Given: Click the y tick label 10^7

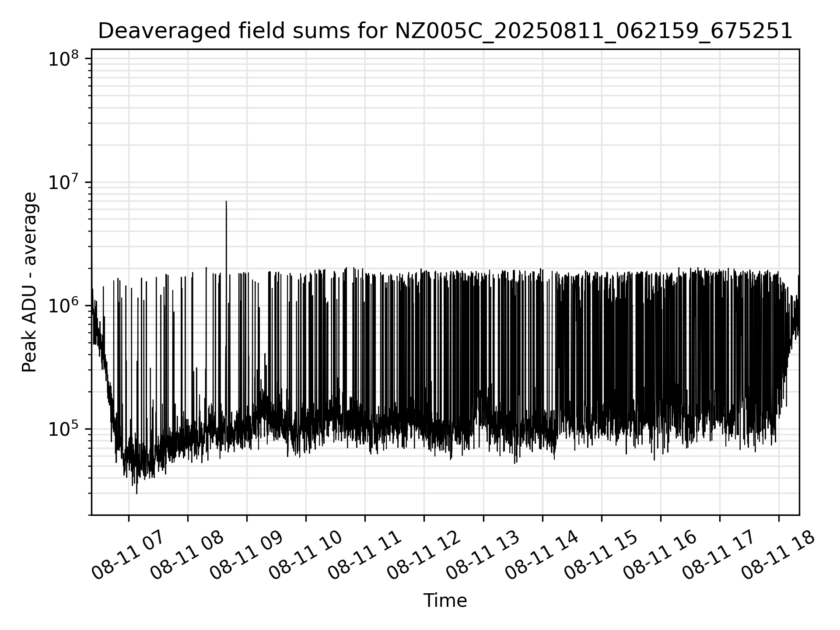Looking at the screenshot, I should click(63, 182).
